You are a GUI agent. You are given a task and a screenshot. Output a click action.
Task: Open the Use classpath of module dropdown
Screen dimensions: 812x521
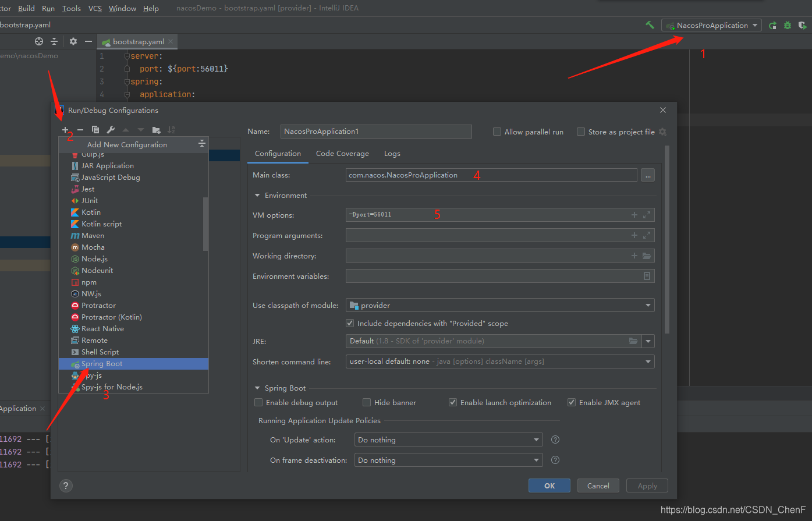pos(500,305)
